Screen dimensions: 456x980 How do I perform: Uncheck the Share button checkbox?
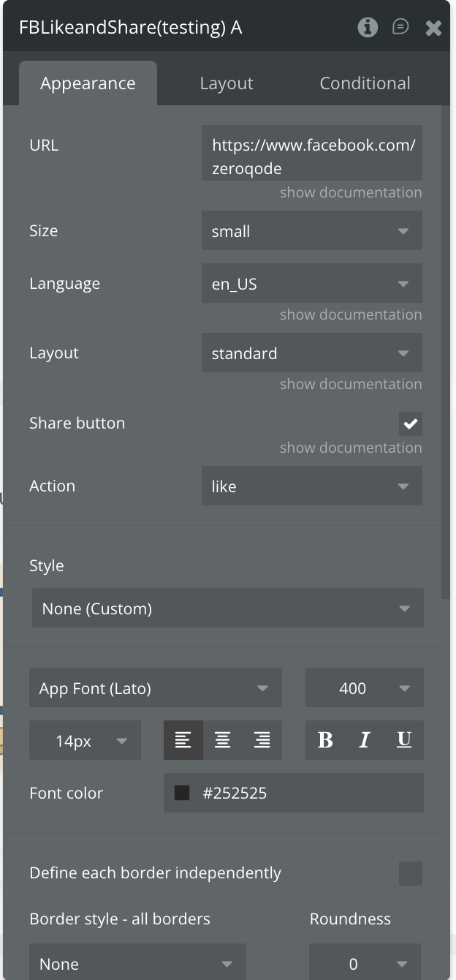tap(411, 423)
